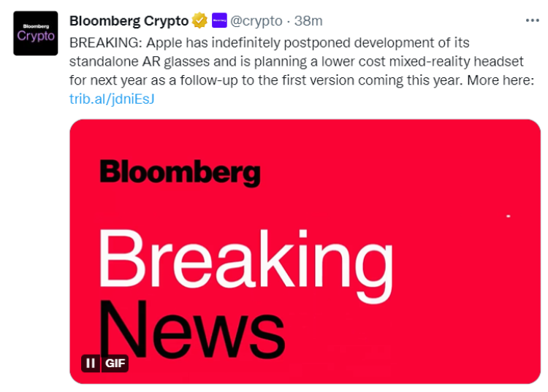548x392 pixels.
Task: Click the purple Bloomberg affiliate badge
Action: pyautogui.click(x=219, y=20)
